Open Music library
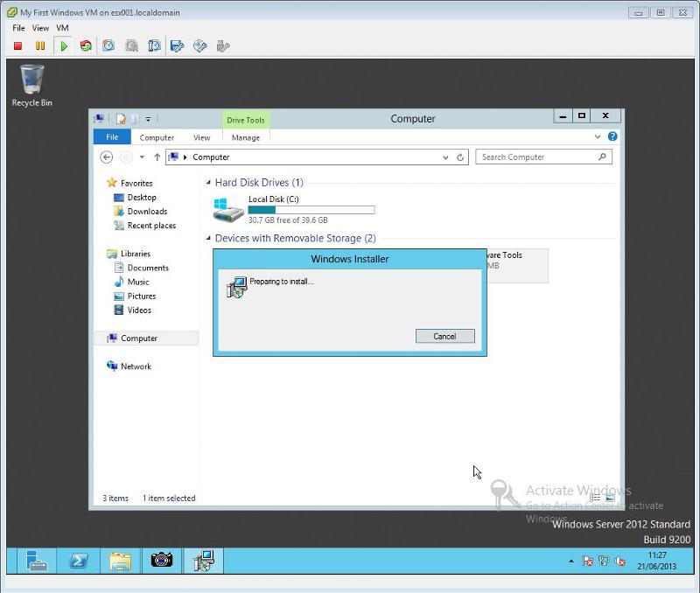700x593 pixels. [138, 282]
